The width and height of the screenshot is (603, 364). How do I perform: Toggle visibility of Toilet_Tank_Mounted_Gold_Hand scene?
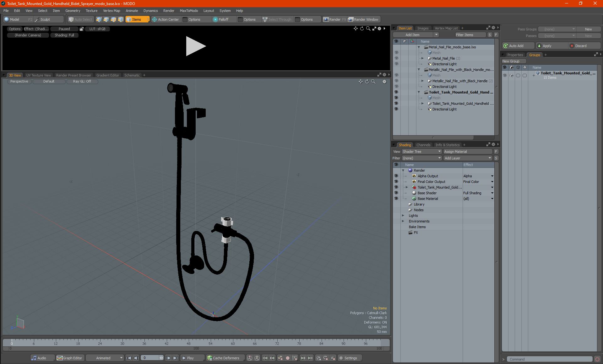click(396, 92)
